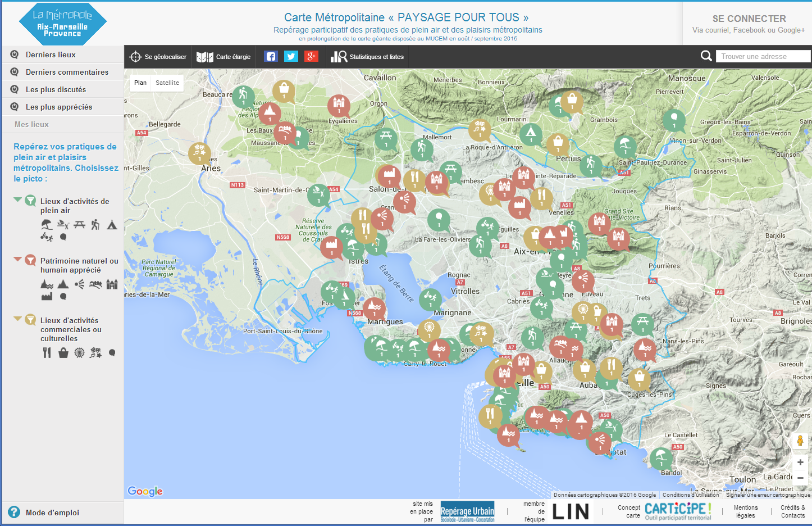This screenshot has height=526, width=812.
Task: Select the Ferris wheel pictogram
Action: pyautogui.click(x=79, y=353)
